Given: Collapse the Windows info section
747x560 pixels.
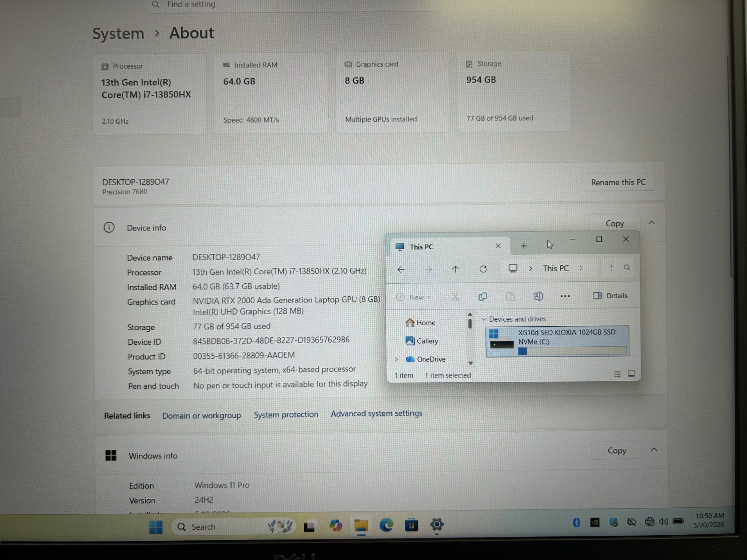Looking at the screenshot, I should tap(654, 449).
